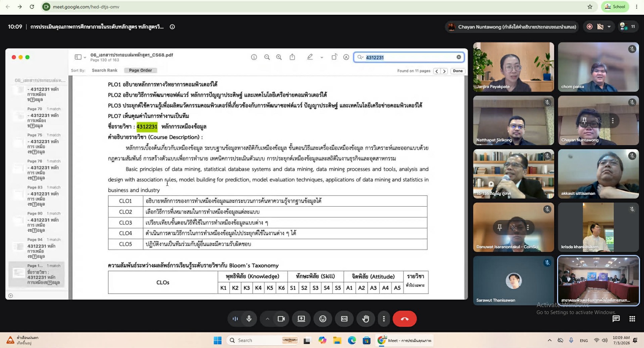Image resolution: width=644 pixels, height=348 pixels.
Task: Open Windows Start menu
Action: click(218, 340)
